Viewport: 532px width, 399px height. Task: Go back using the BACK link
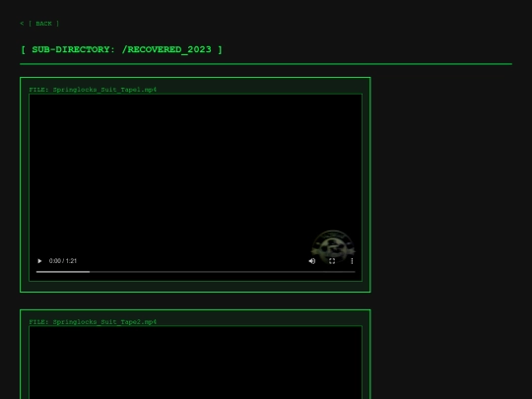(x=39, y=24)
